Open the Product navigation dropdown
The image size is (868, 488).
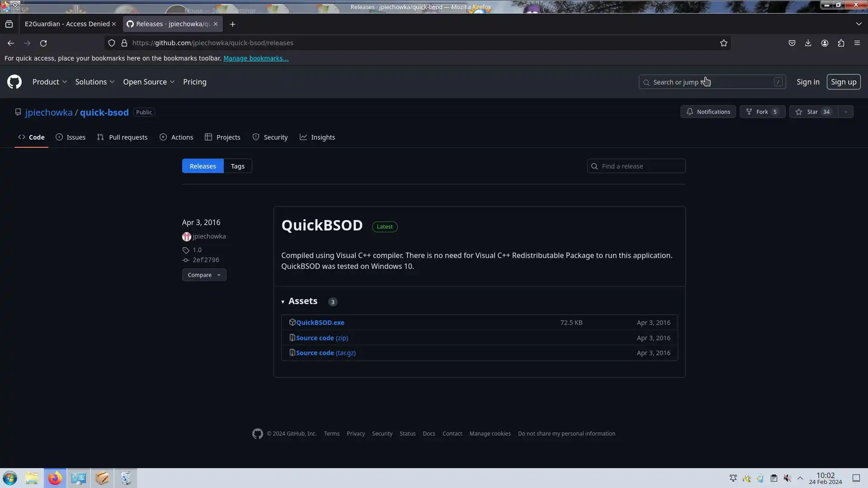[x=50, y=82]
